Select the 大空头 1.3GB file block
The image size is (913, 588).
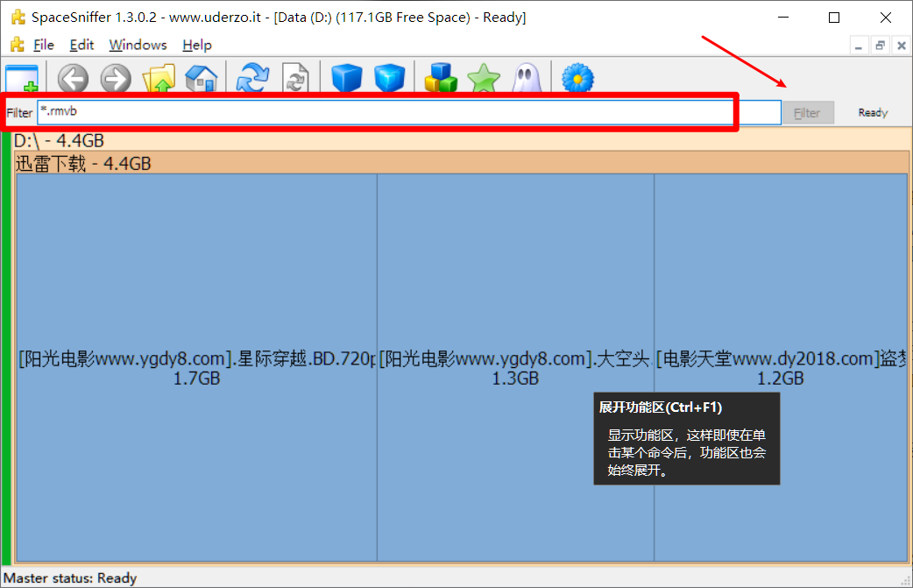(515, 367)
